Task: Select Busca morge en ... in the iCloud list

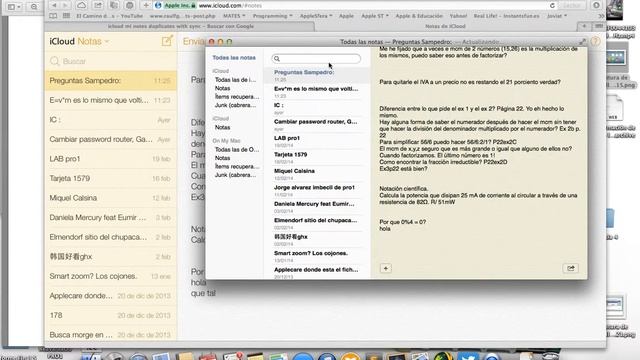Action: click(x=111, y=334)
